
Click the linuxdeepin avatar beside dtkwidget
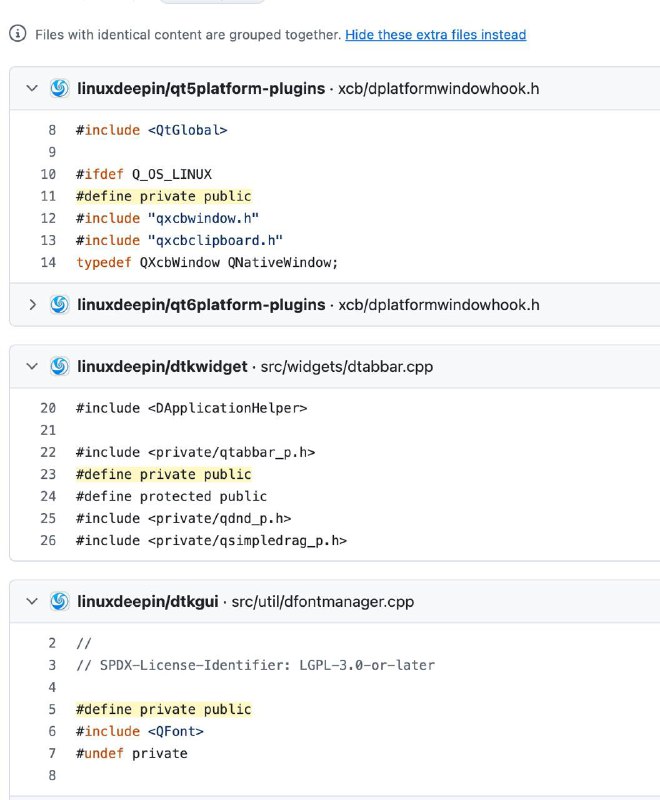pyautogui.click(x=60, y=367)
